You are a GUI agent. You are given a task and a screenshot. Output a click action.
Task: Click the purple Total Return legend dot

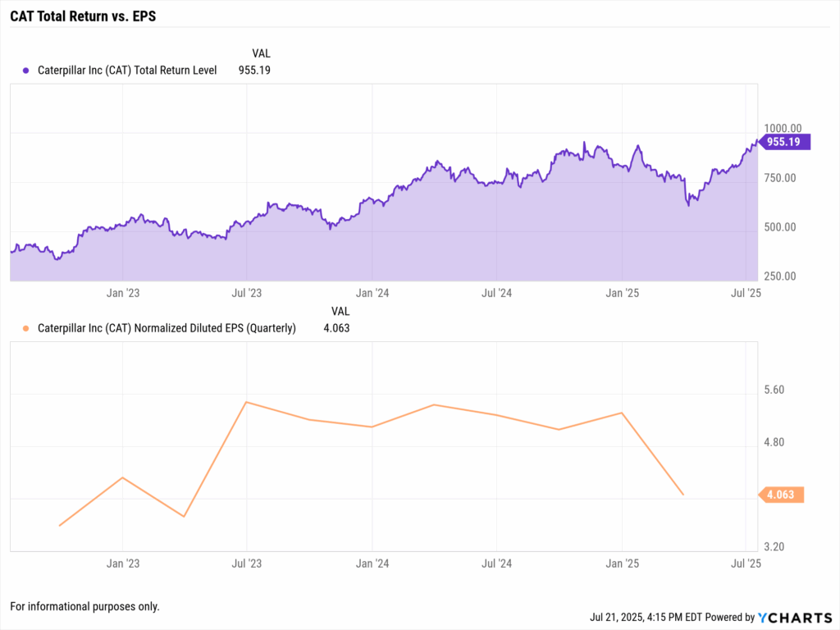[x=25, y=71]
